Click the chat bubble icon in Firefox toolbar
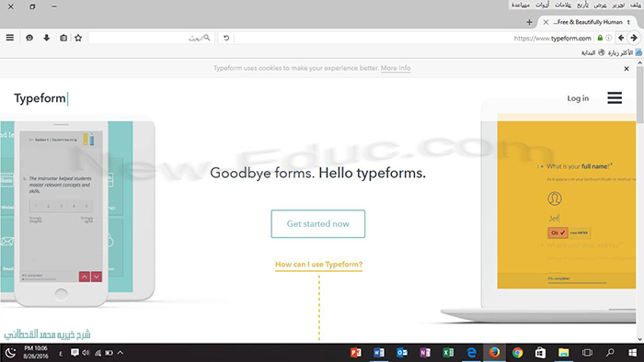644x362 pixels. (x=29, y=38)
